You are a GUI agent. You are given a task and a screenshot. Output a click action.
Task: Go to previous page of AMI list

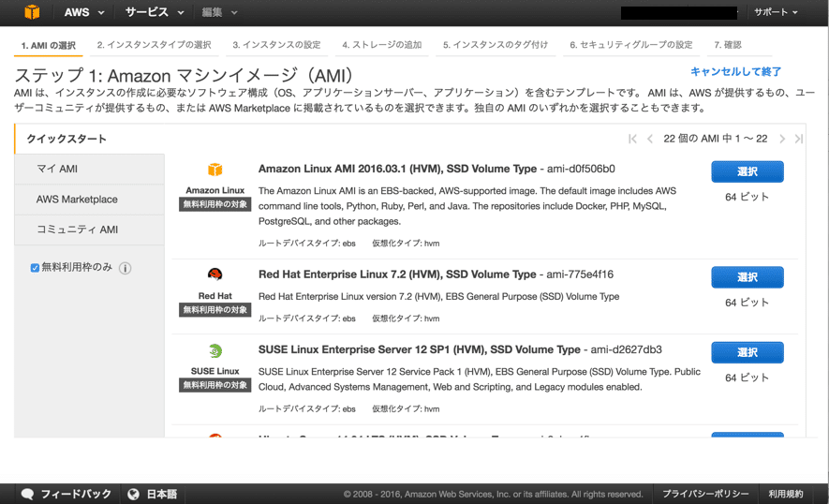pyautogui.click(x=650, y=139)
